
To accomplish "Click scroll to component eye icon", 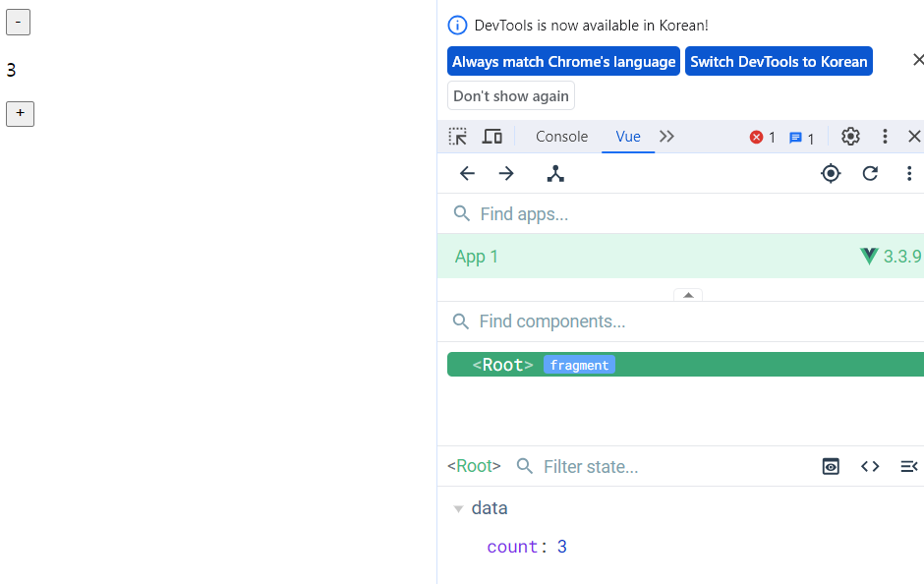I will click(831, 467).
